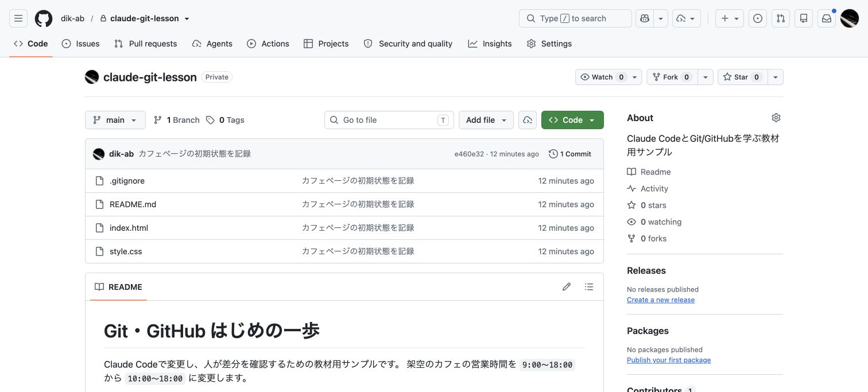868x392 pixels.
Task: View the 1 Commit history
Action: pos(570,154)
